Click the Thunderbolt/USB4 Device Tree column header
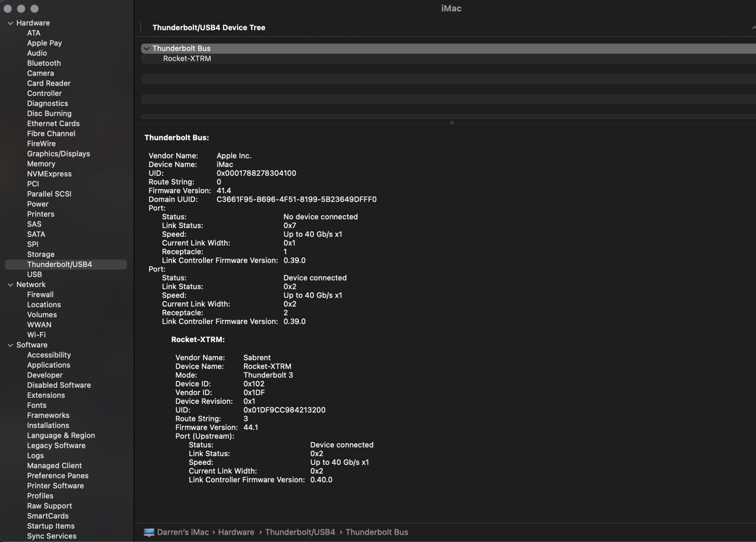This screenshot has height=542, width=756. tap(209, 28)
